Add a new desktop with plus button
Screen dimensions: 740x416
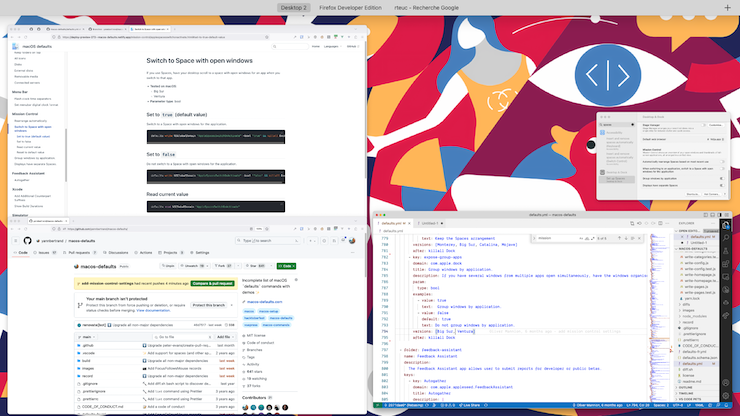point(727,8)
